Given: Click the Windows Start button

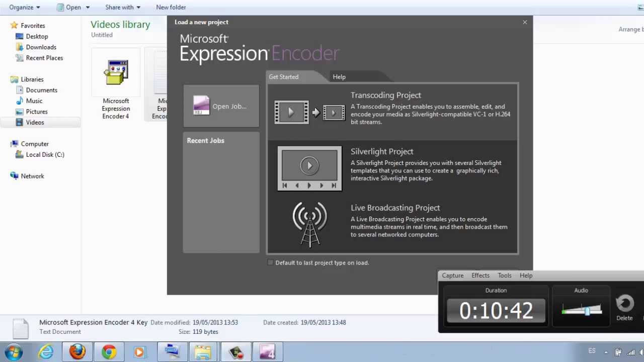Looking at the screenshot, I should [x=14, y=352].
